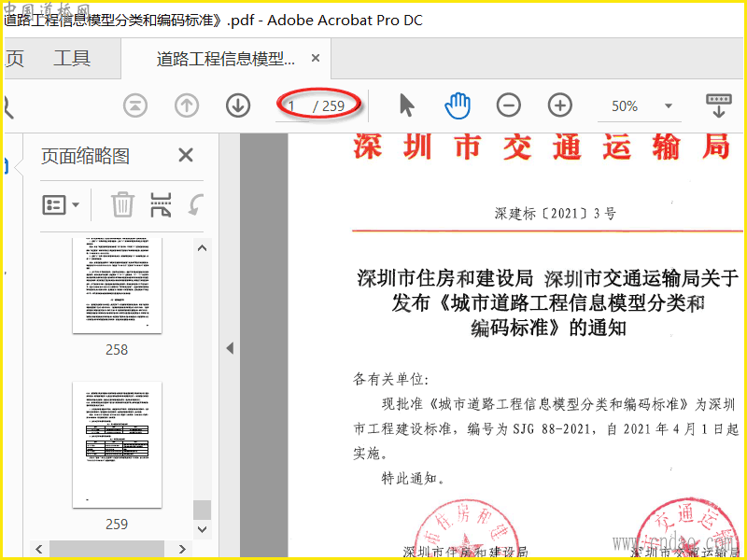Select page 258 thumbnail
Screen dimensions: 747x560
click(x=117, y=285)
